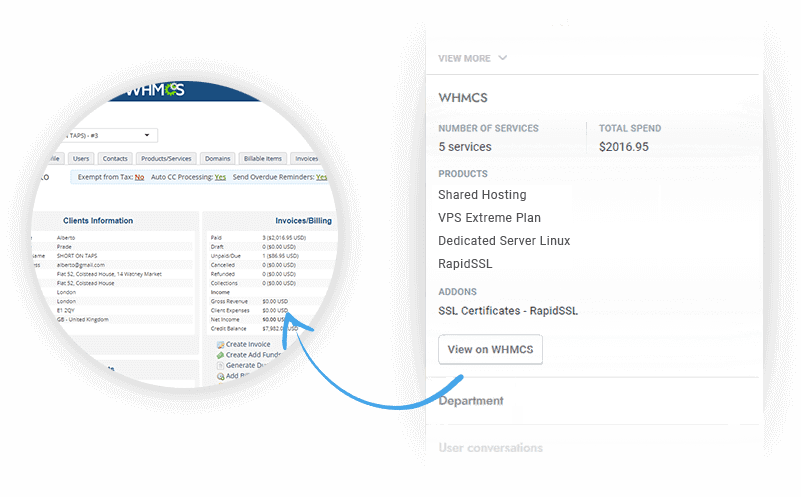
Task: Click the Create Invoice link text
Action: pyautogui.click(x=250, y=344)
